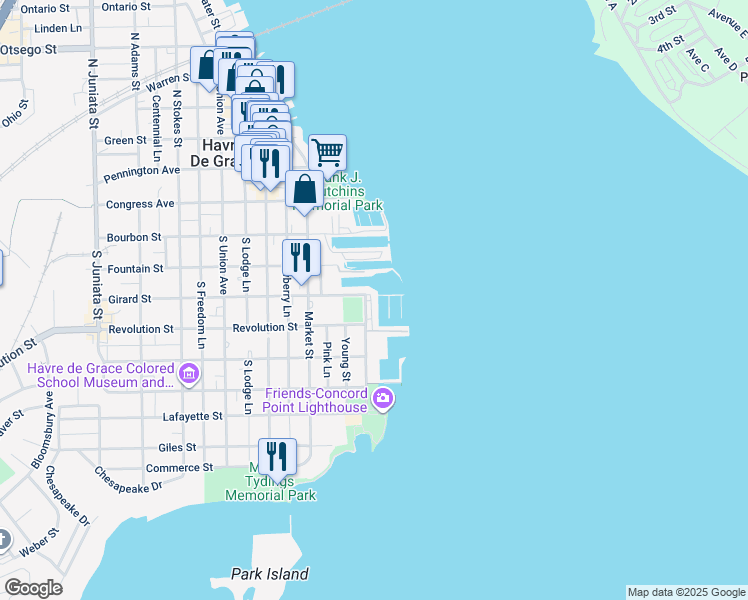Click the Map data ©2025 Google notice

686,592
